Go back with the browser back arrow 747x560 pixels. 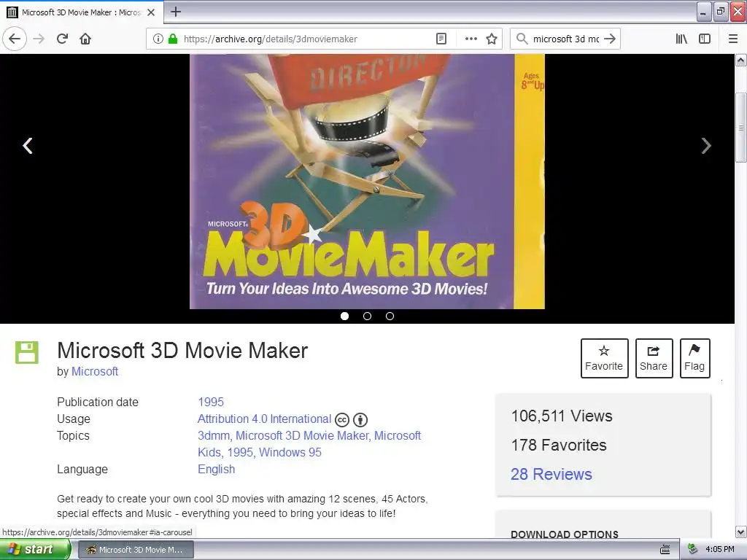(15, 39)
